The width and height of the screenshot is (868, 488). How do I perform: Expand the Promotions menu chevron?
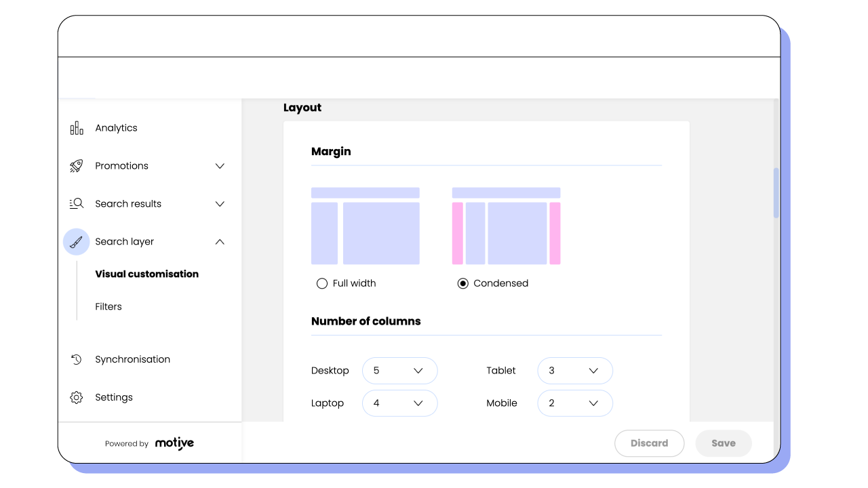[x=220, y=166]
